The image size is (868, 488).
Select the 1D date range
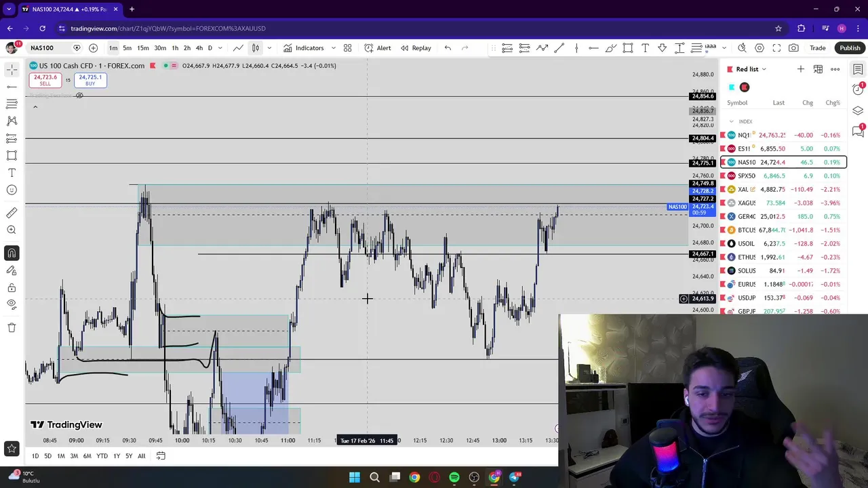(35, 456)
